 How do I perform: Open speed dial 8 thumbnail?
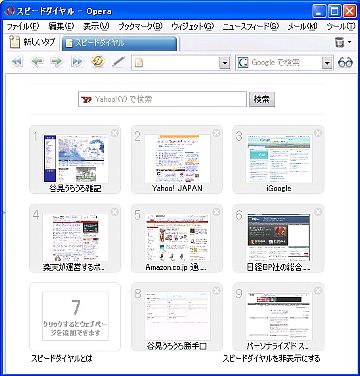[177, 316]
